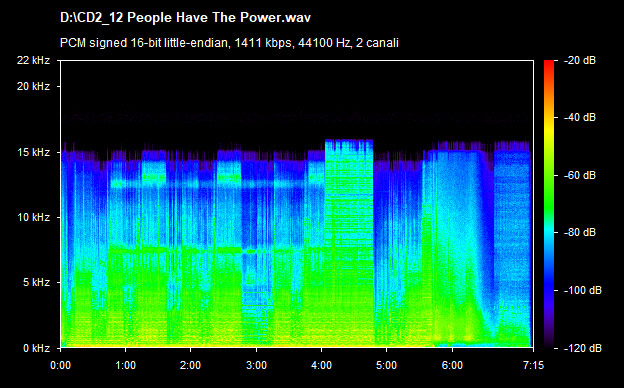Image resolution: width=624 pixels, height=388 pixels.
Task: Click the -120 dB scale label
Action: click(x=583, y=348)
